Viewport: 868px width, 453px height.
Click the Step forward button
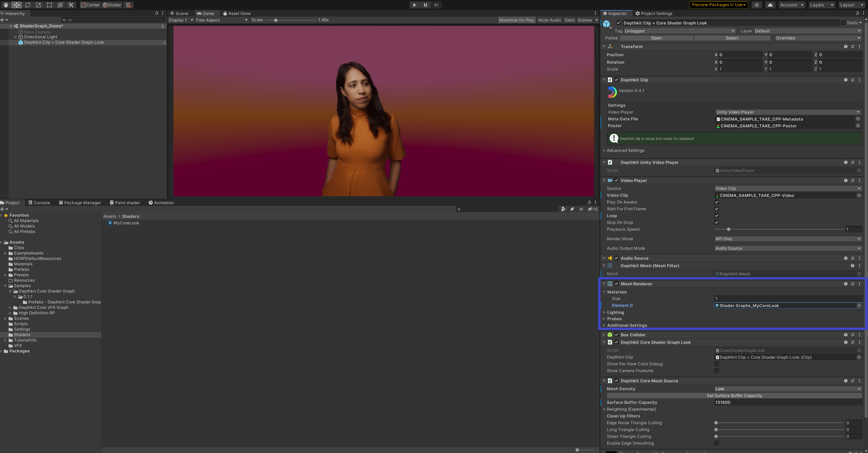[436, 5]
